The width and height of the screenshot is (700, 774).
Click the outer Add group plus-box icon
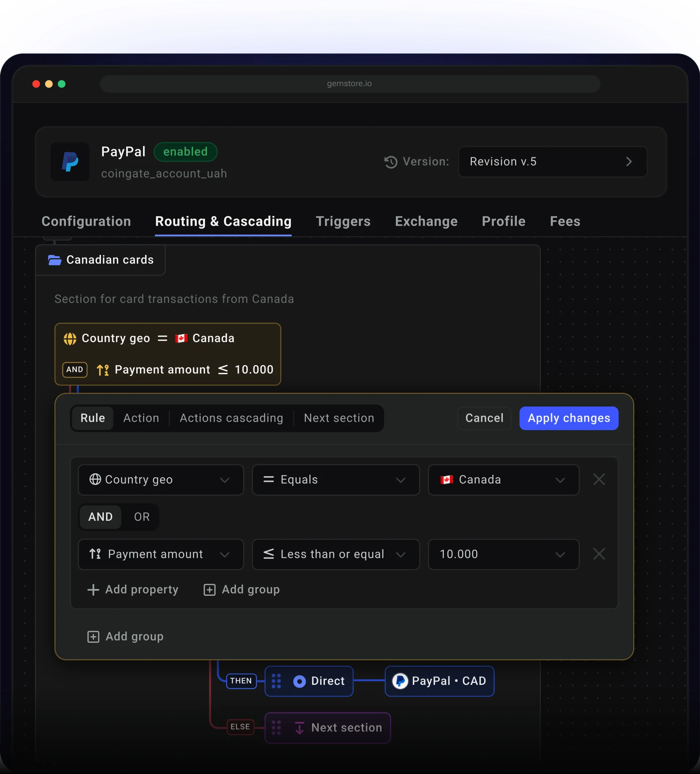(x=93, y=637)
